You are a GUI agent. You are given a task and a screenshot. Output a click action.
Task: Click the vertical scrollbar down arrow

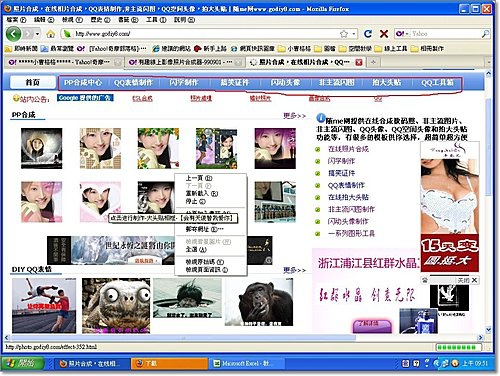(x=489, y=330)
